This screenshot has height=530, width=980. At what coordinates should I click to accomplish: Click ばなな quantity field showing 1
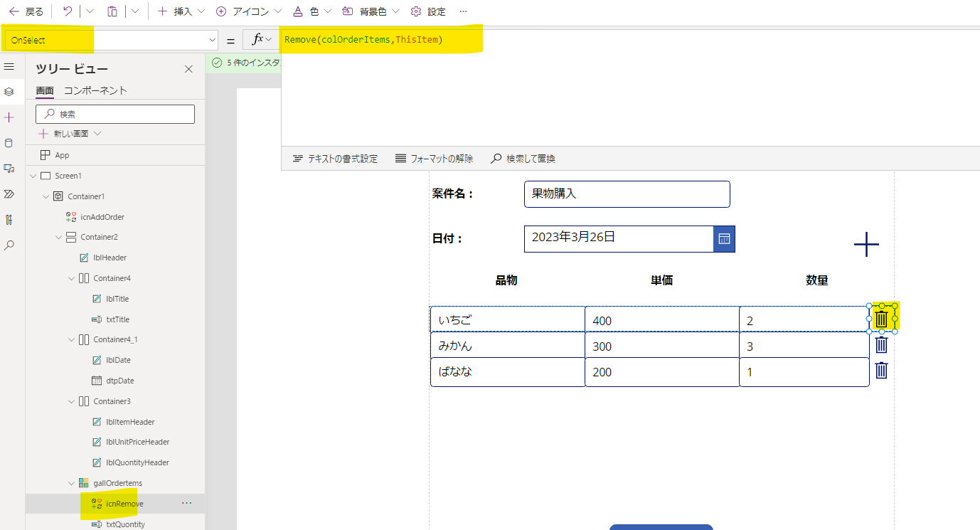point(804,372)
